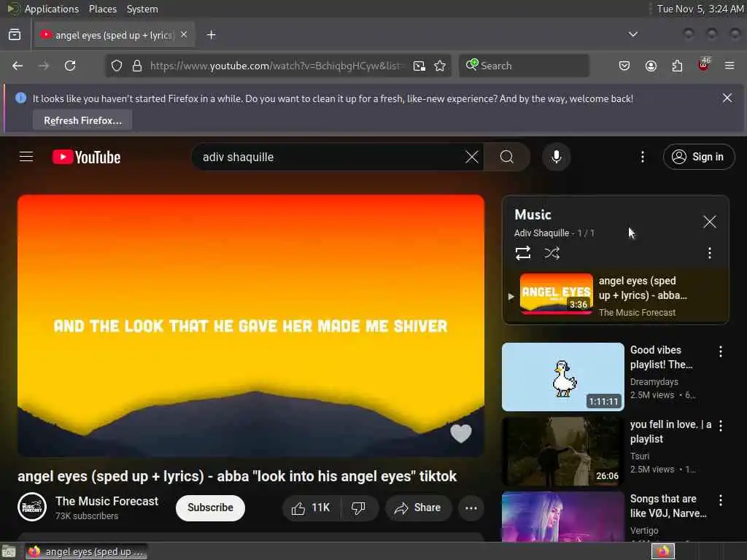This screenshot has width=747, height=560.
Task: Bookmark this page with the star
Action: (x=440, y=66)
